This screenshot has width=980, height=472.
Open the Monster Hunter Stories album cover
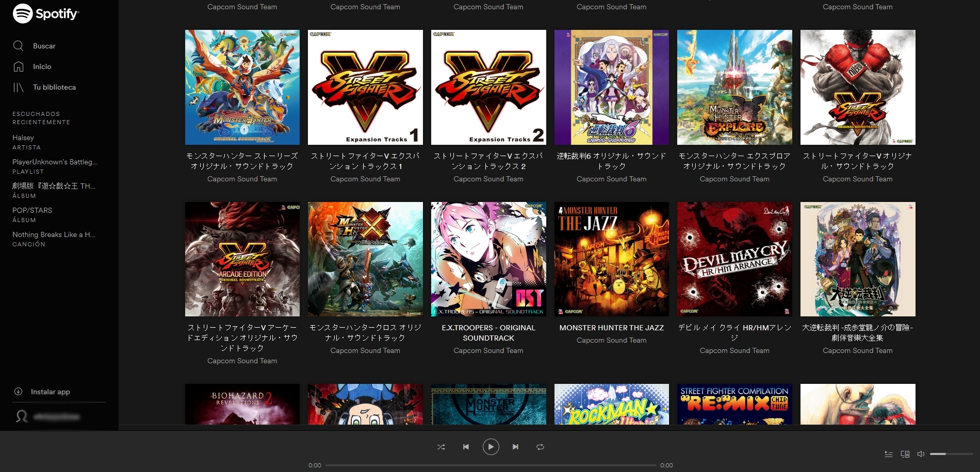pos(242,87)
